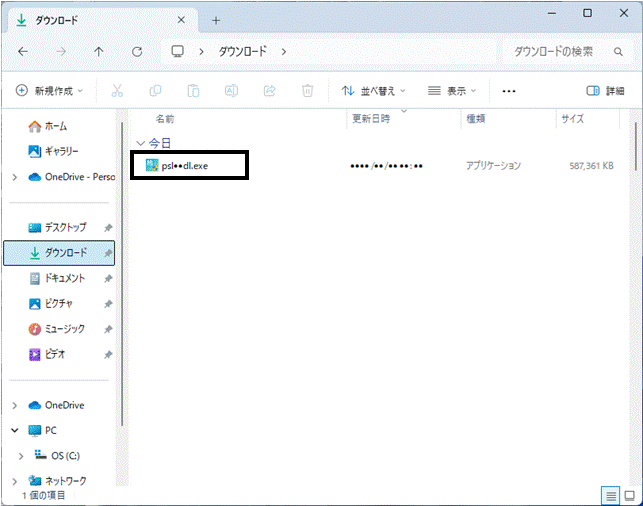Viewport: 643px width, 506px height.
Task: Switch to large thumbnails view icon in status bar
Action: tap(629, 496)
